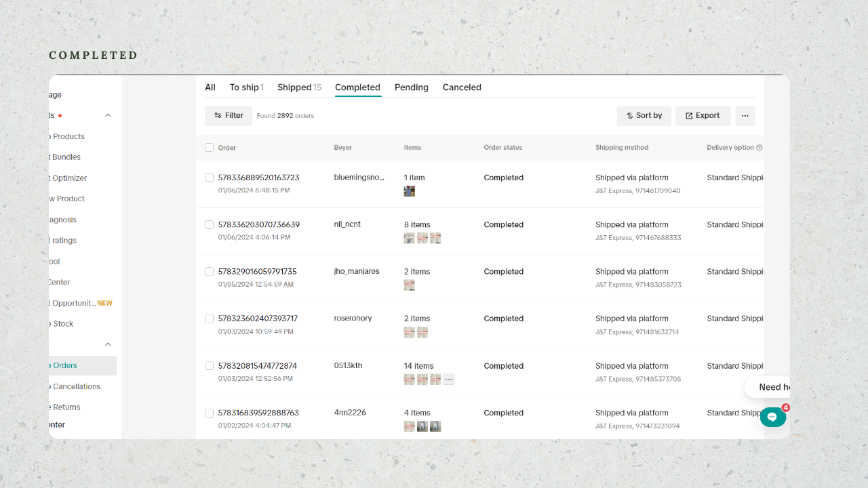868x488 pixels.
Task: Go to the Shipped tab
Action: click(300, 87)
